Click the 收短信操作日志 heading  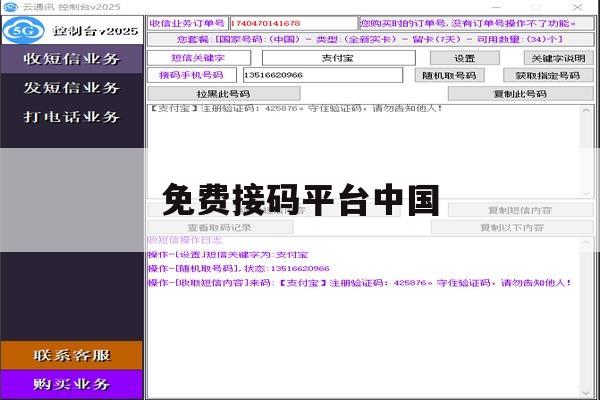coord(185,240)
